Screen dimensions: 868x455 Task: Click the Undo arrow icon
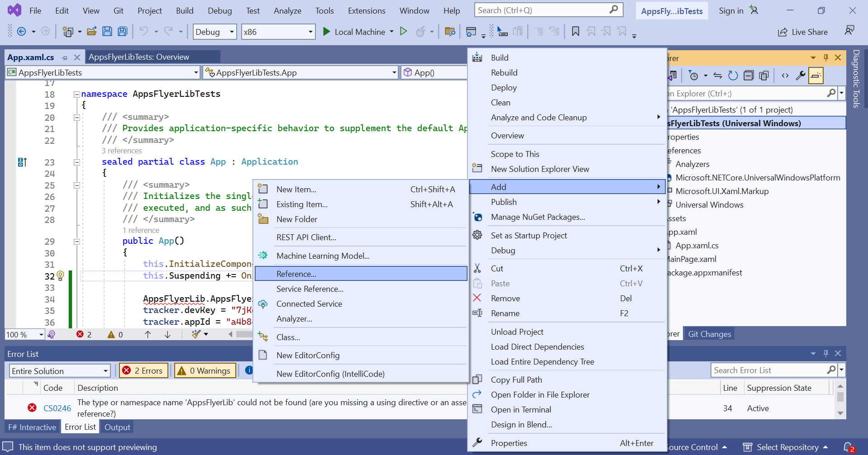click(x=144, y=31)
